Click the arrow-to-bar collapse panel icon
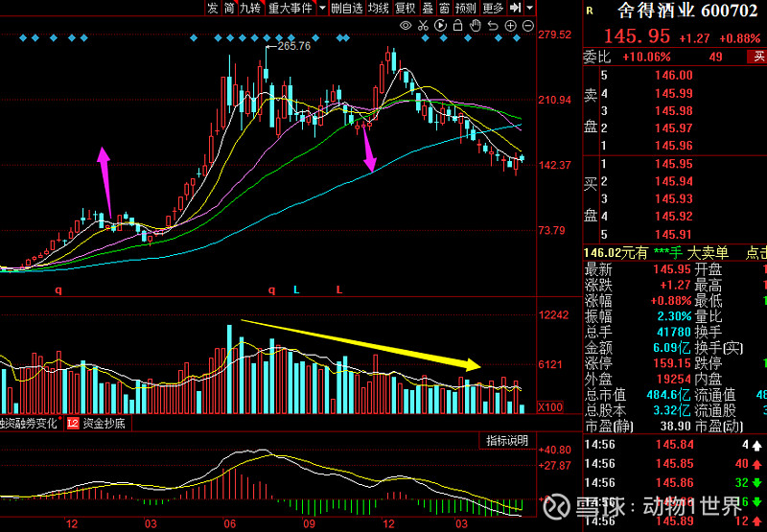This screenshot has height=532, width=767. pyautogui.click(x=515, y=8)
